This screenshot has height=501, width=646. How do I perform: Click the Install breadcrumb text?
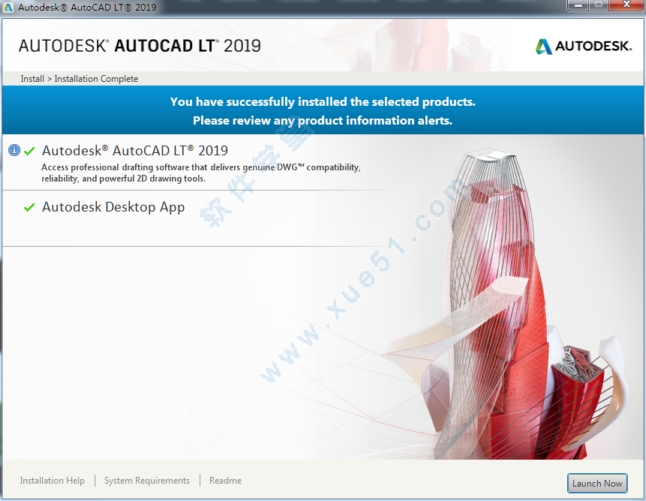pyautogui.click(x=32, y=79)
